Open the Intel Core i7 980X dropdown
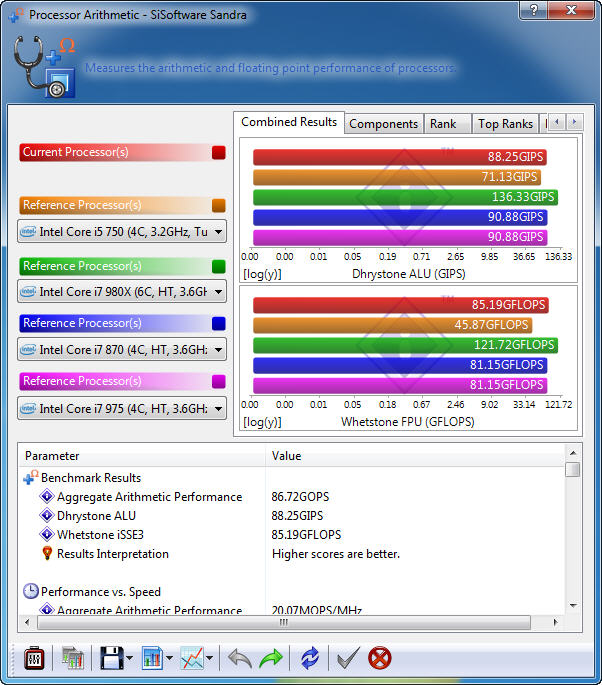 coord(122,291)
